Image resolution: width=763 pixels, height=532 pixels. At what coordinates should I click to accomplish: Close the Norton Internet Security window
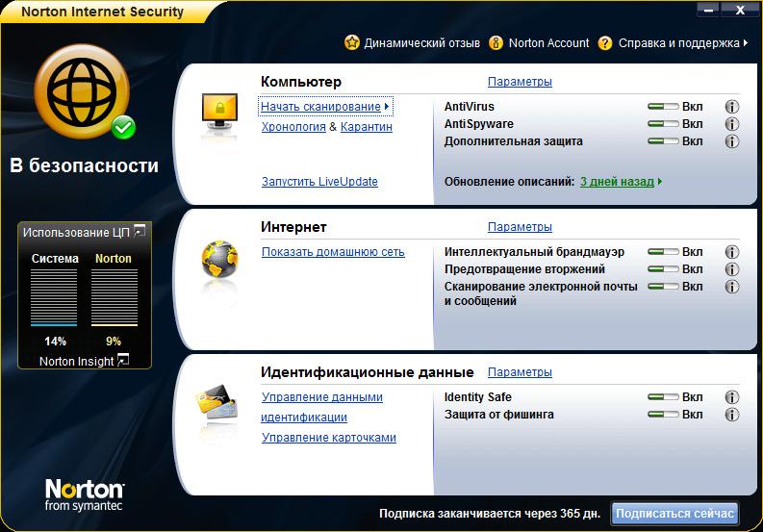point(740,10)
